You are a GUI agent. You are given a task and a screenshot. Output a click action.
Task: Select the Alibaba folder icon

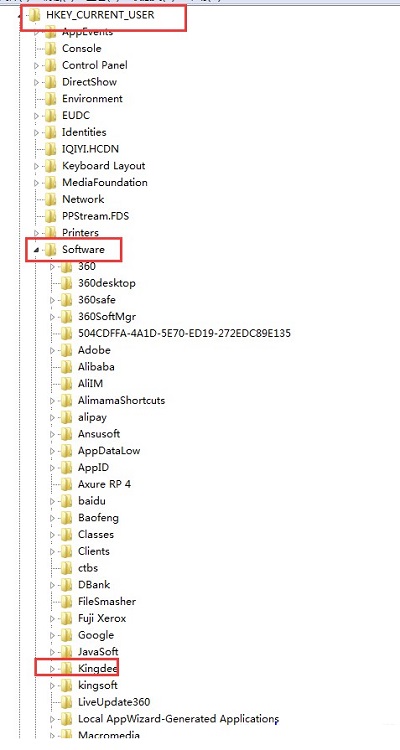pyautogui.click(x=67, y=367)
